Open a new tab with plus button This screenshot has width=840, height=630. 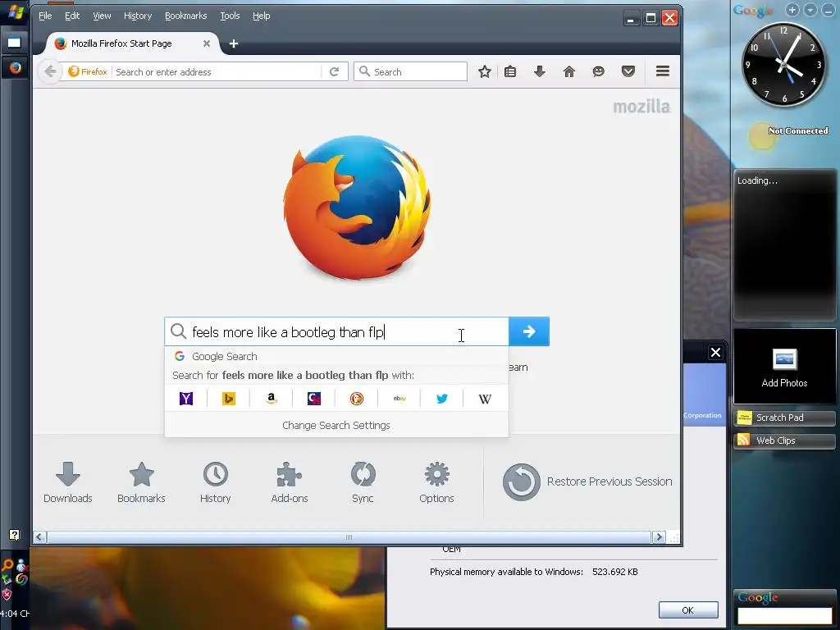[x=234, y=43]
